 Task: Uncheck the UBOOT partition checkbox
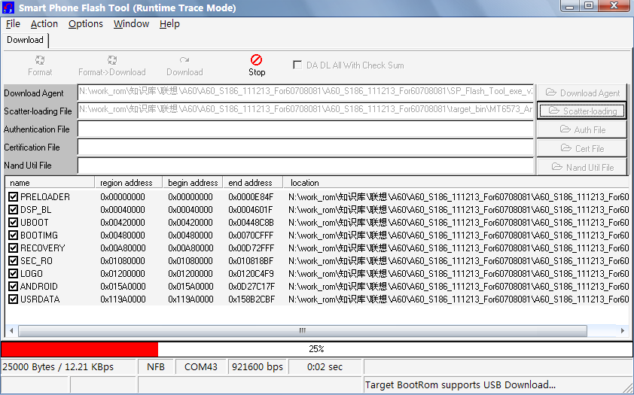(x=13, y=223)
